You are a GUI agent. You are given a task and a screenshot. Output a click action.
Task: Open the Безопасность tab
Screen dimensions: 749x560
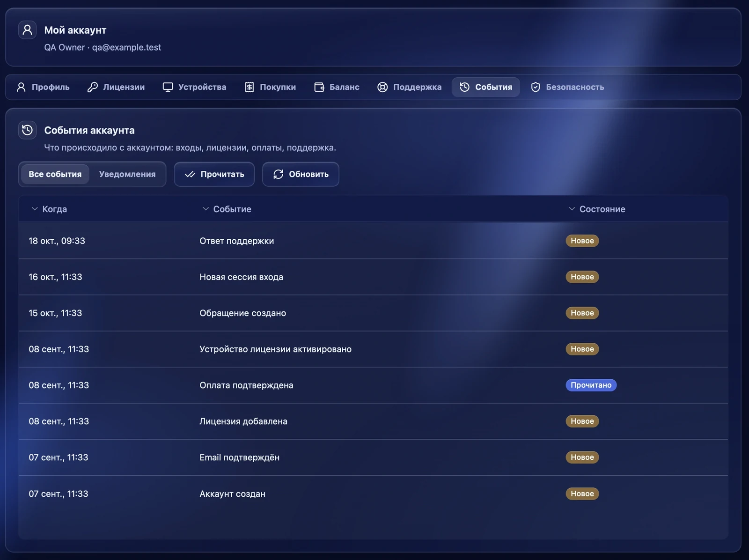click(x=567, y=87)
